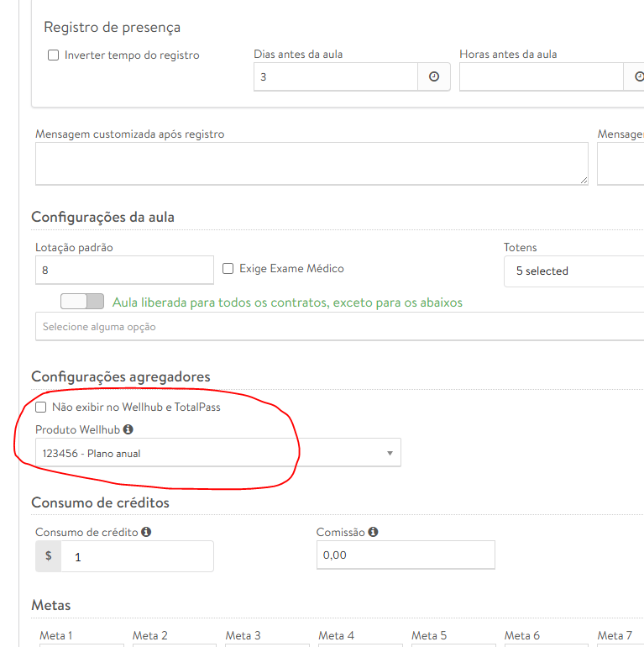Screen dimensions: 644x647
Task: Focus the Dias antes da aula field
Action: point(336,76)
